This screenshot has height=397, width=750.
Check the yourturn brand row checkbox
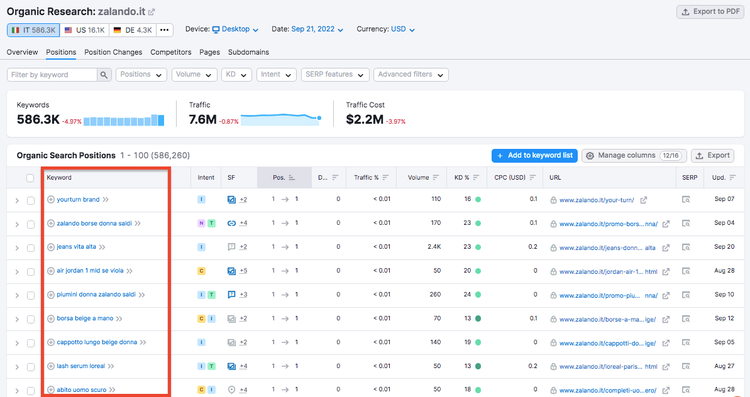click(x=31, y=200)
